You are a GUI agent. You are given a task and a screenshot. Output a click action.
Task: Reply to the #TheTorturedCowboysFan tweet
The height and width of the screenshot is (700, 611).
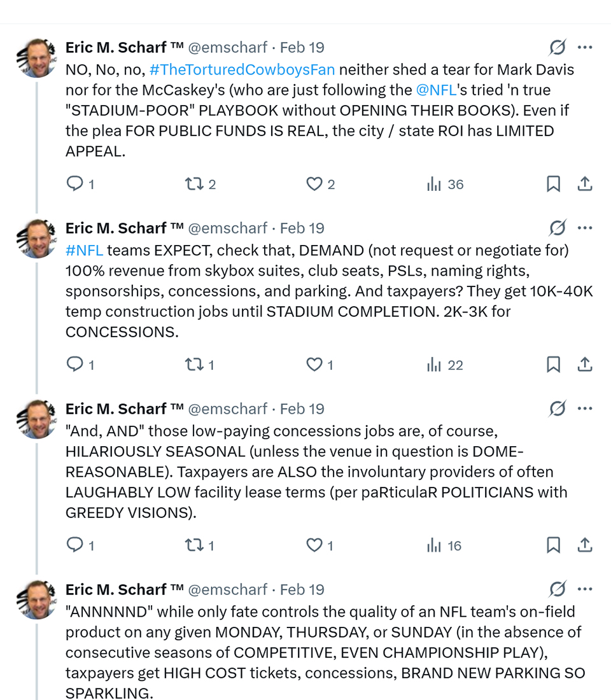(75, 185)
